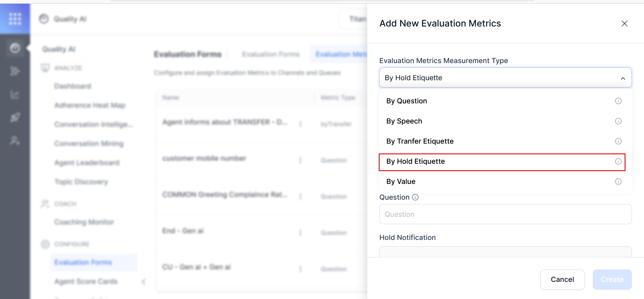Click the info icon beside By Question
Screen dimensions: 644x299
[618, 101]
